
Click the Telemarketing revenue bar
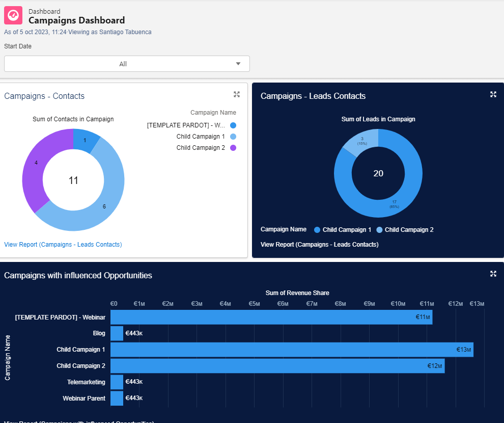click(x=117, y=382)
